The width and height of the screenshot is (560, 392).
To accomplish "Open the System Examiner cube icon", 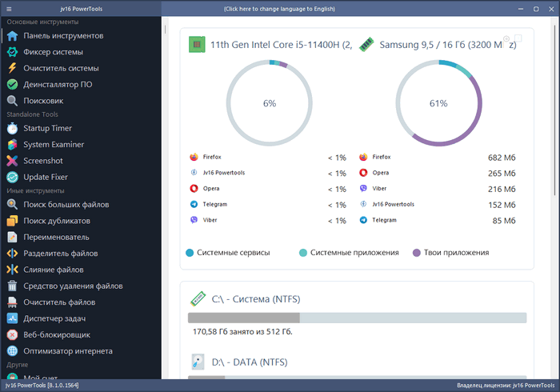I will (x=13, y=145).
